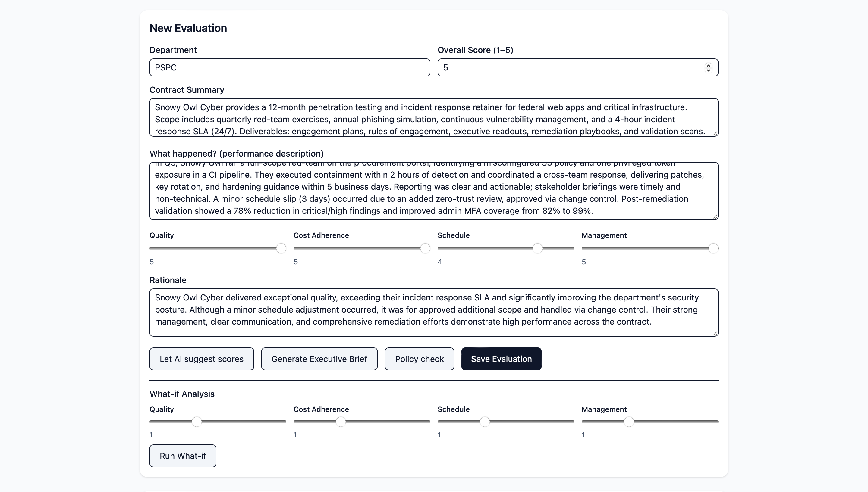The height and width of the screenshot is (492, 868).
Task: Click the Cost Adherence evaluation slider handle
Action: point(425,248)
